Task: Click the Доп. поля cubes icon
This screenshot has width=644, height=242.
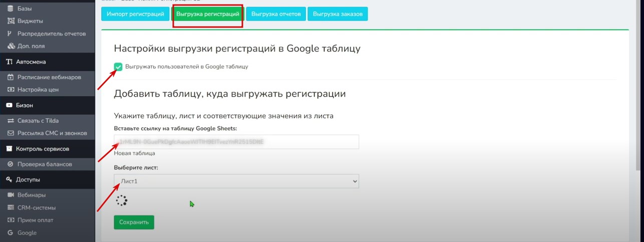Action: [x=11, y=46]
